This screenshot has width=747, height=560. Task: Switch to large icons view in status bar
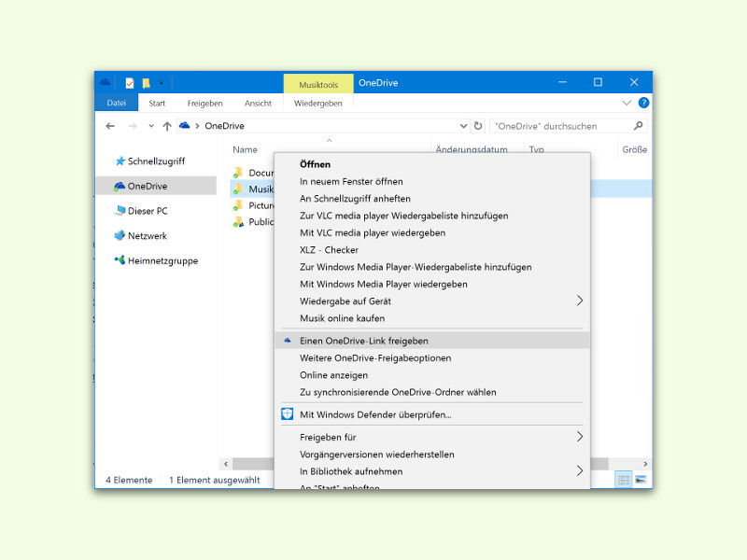coord(641,480)
